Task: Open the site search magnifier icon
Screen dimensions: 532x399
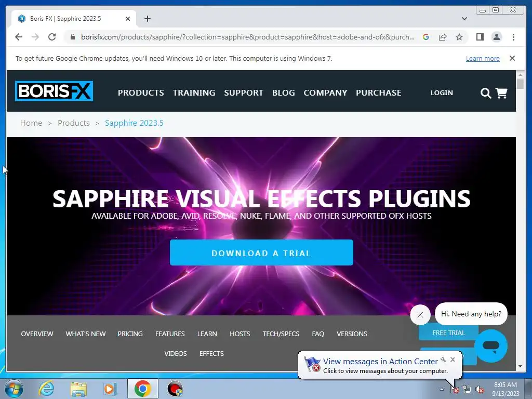Action: [x=486, y=93]
